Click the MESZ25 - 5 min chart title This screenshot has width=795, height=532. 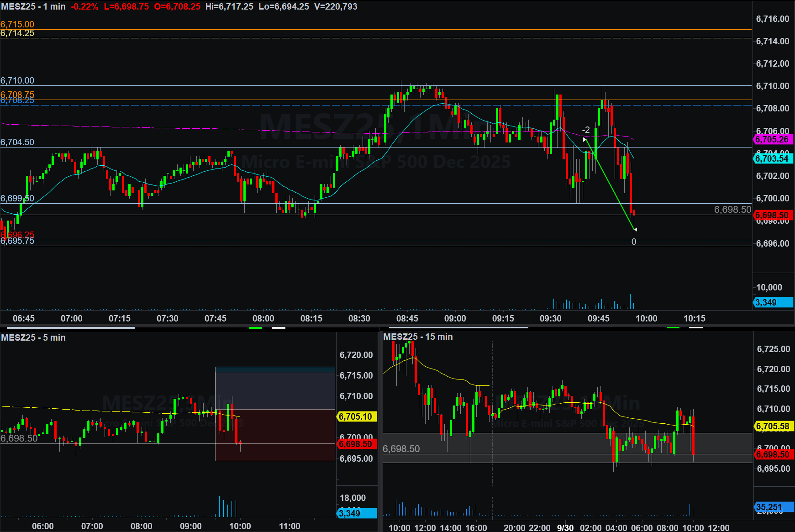click(x=33, y=337)
